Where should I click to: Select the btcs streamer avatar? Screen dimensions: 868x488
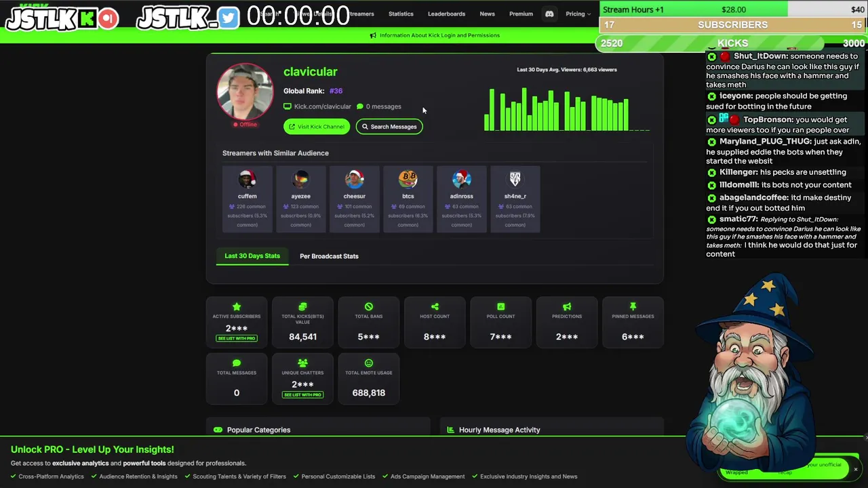click(408, 179)
